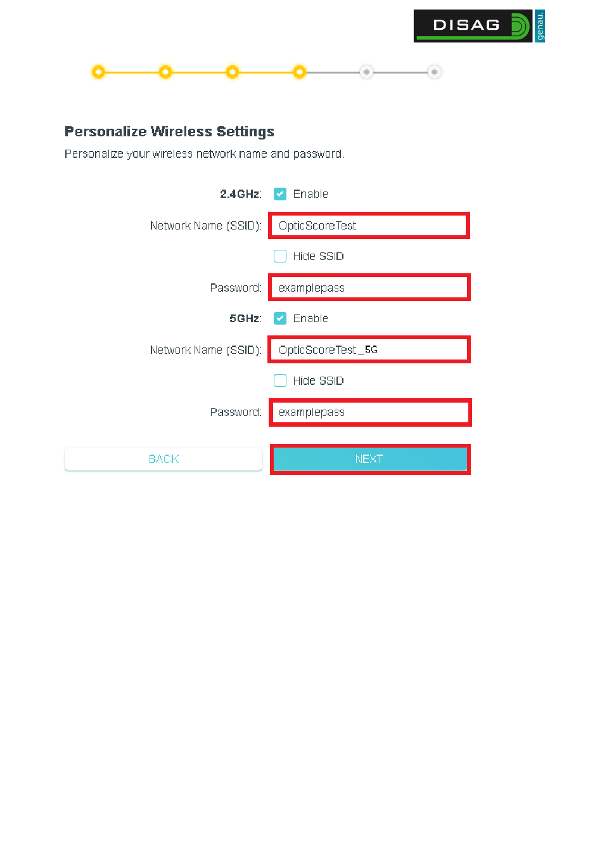Disable the 2.4GHz Enable checkbox
The width and height of the screenshot is (602, 868).
280,194
